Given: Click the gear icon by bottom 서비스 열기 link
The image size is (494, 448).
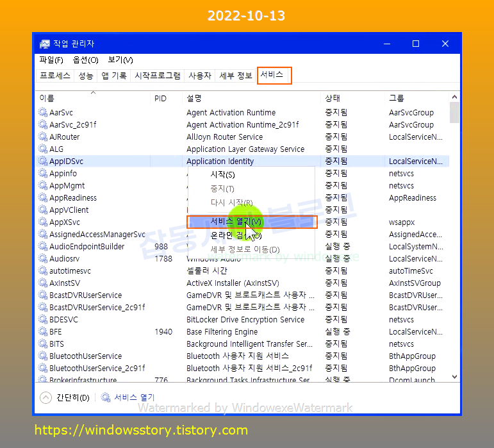Looking at the screenshot, I should pos(106,397).
